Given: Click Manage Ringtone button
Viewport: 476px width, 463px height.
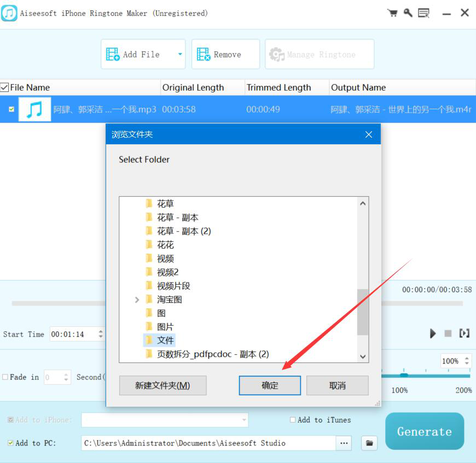Looking at the screenshot, I should tap(320, 54).
